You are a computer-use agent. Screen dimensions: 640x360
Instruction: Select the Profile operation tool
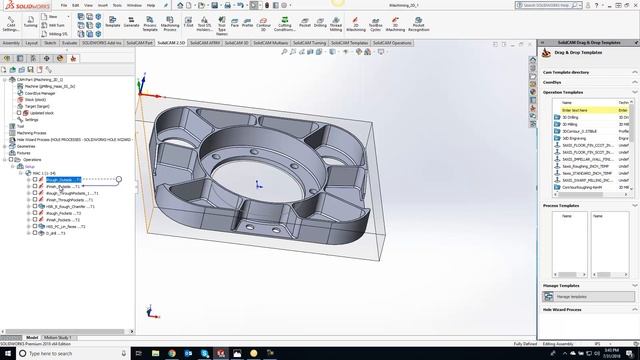tap(247, 22)
